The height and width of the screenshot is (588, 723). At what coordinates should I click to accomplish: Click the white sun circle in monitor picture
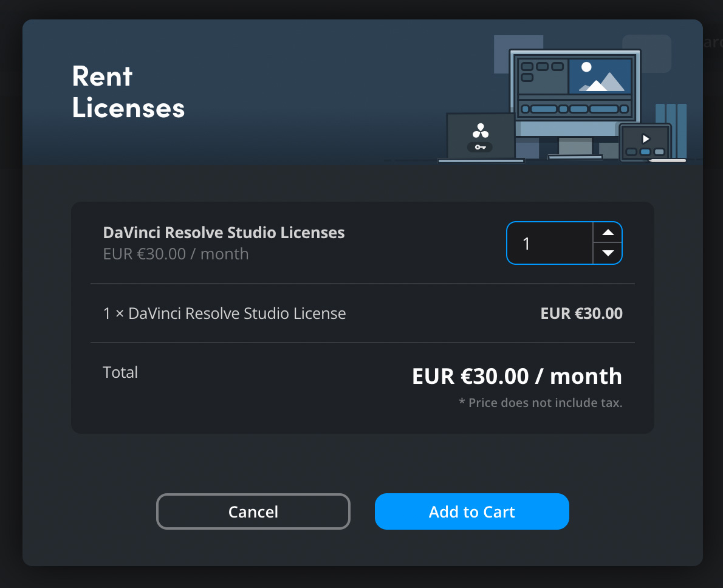click(586, 67)
